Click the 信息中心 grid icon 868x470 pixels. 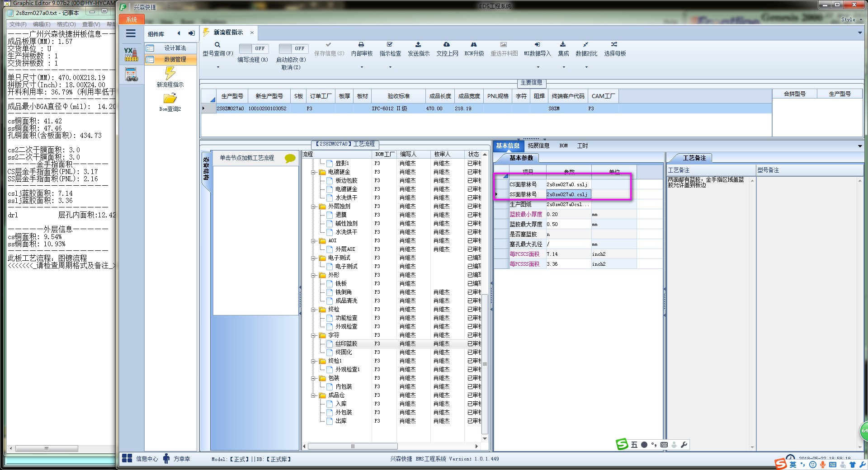[x=127, y=458]
